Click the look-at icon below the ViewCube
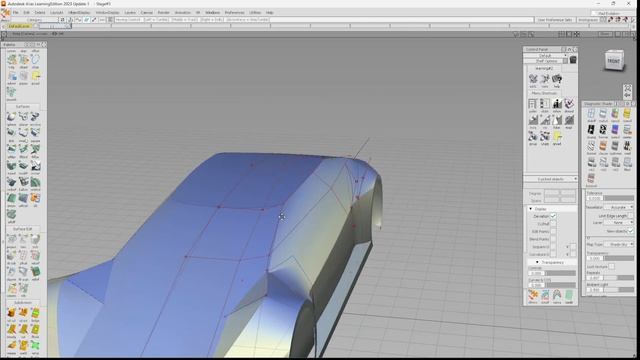Image resolution: width=640 pixels, height=360 pixels. [x=628, y=88]
